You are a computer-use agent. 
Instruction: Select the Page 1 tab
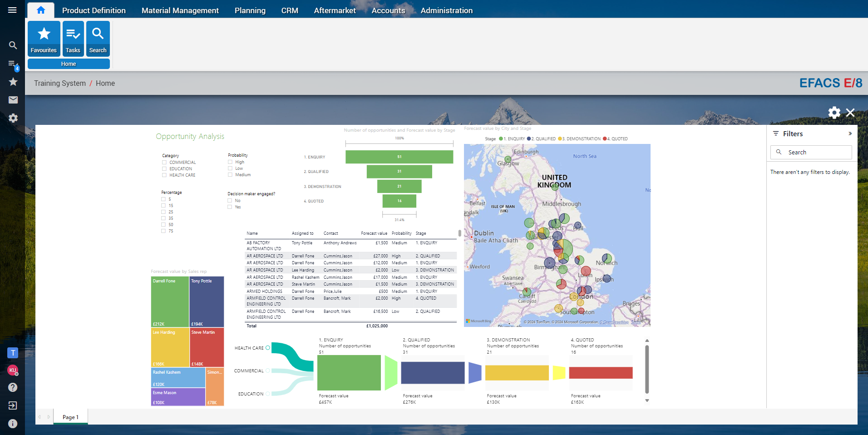[70, 416]
